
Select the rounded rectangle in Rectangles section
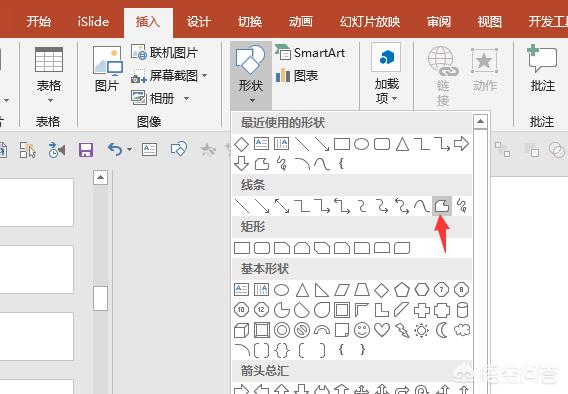pyautogui.click(x=262, y=248)
